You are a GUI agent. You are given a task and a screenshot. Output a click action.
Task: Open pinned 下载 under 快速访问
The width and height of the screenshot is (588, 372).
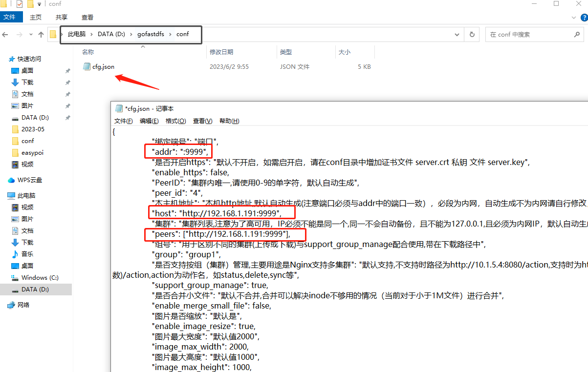coord(27,82)
